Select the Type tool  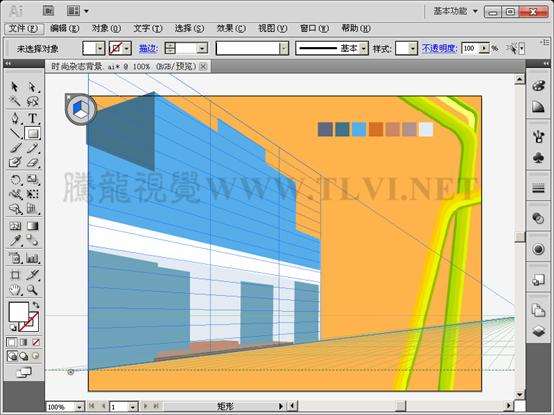tap(32, 118)
